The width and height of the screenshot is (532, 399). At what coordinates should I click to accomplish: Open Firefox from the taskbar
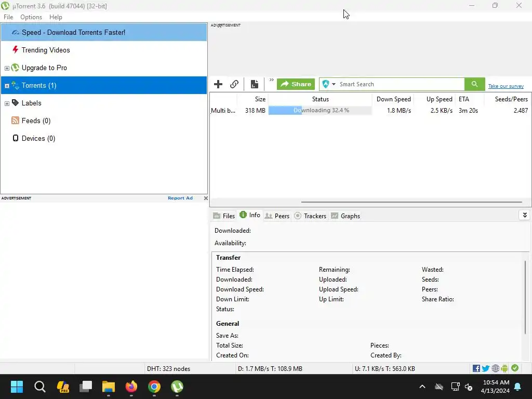pos(131,387)
